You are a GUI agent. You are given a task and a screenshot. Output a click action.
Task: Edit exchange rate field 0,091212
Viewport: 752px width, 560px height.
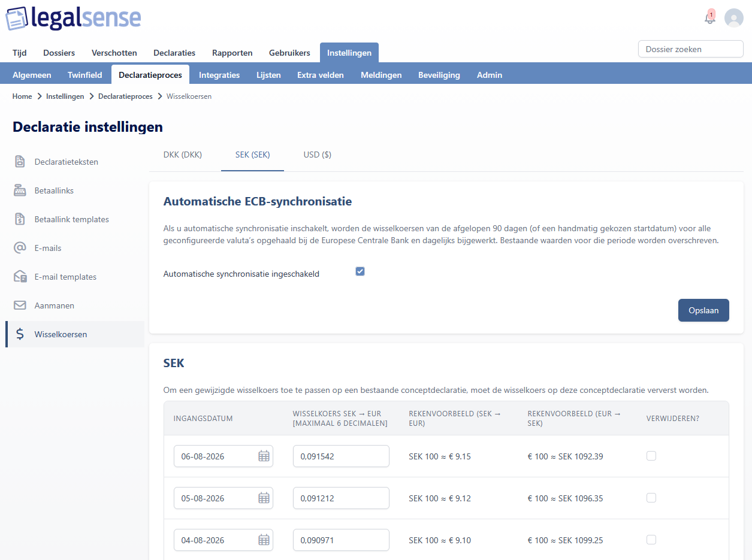point(341,498)
